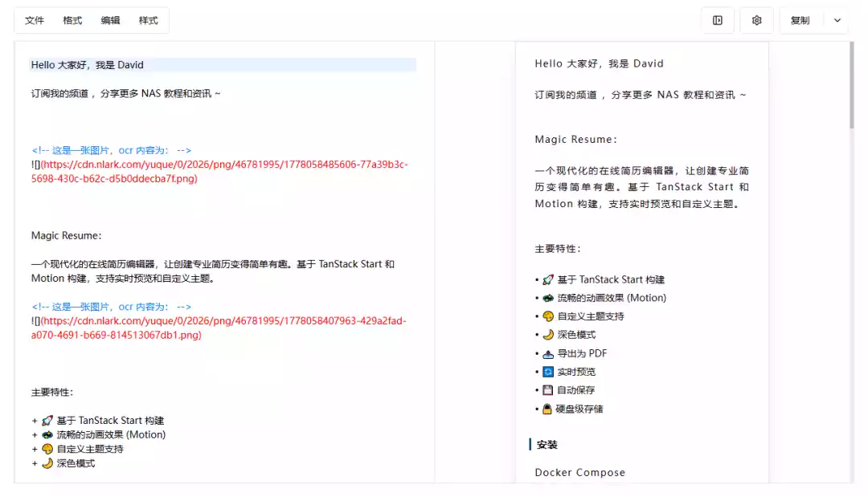The image size is (868, 497).
Task: Click the editor paragraph starting 一个现代化的在线简历编辑器
Action: click(212, 271)
